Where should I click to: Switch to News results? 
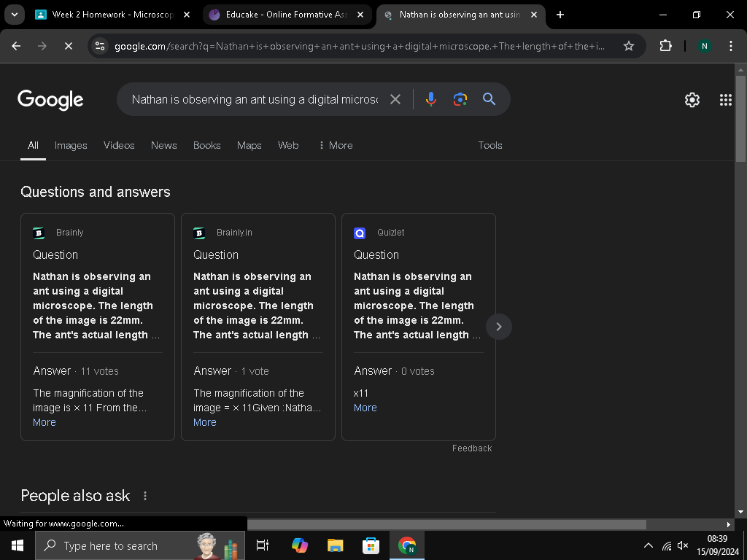[x=164, y=145]
